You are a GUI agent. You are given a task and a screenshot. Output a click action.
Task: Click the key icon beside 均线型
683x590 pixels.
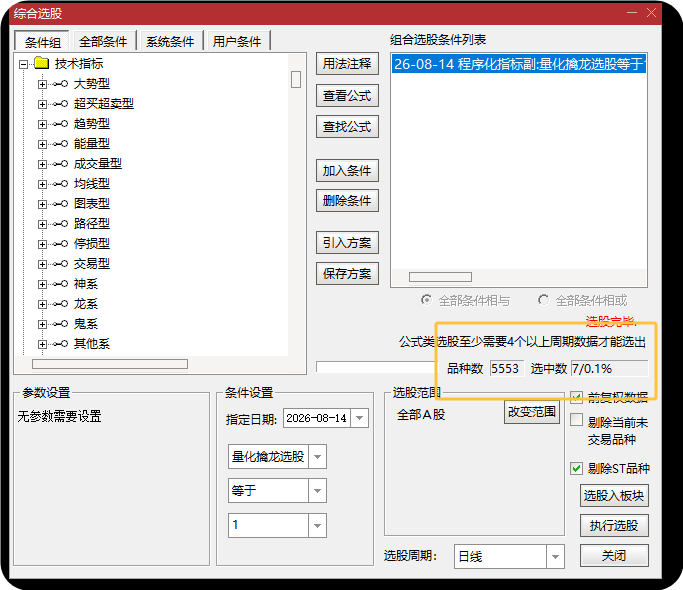tap(61, 184)
